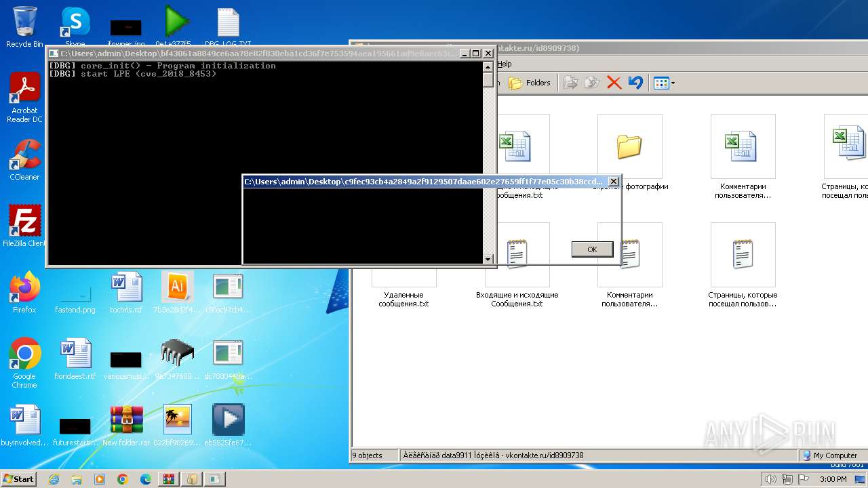
Task: Select dc788044ba executable on desktop
Action: tap(228, 359)
